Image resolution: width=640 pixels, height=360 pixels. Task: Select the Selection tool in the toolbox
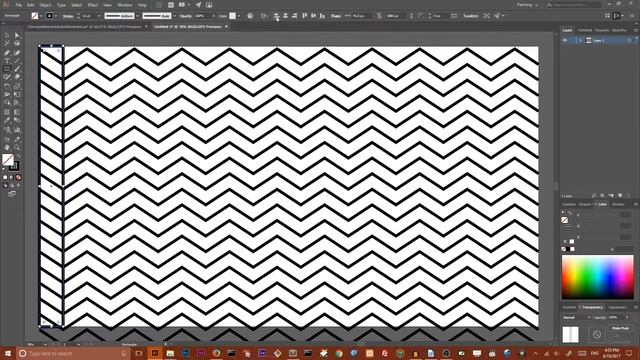tap(7, 36)
